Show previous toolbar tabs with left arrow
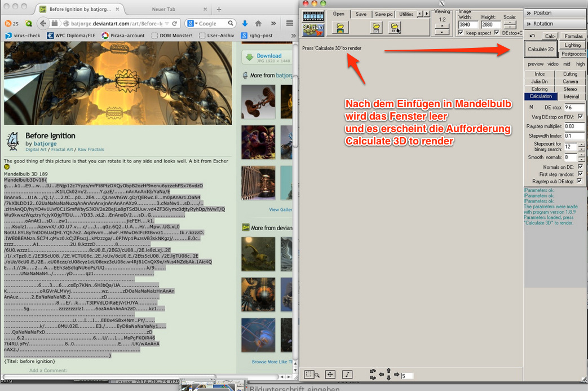Image resolution: width=588 pixels, height=391 pixels. (420, 14)
